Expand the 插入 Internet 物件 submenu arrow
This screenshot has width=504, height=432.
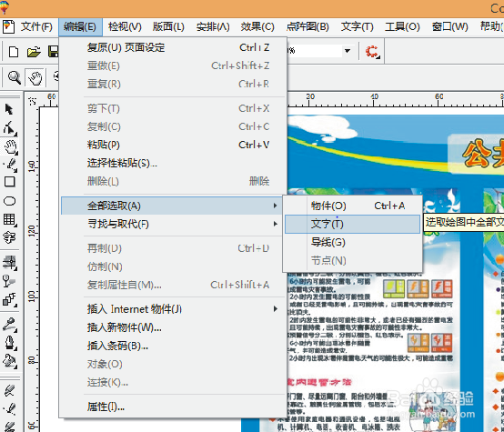pyautogui.click(x=275, y=309)
